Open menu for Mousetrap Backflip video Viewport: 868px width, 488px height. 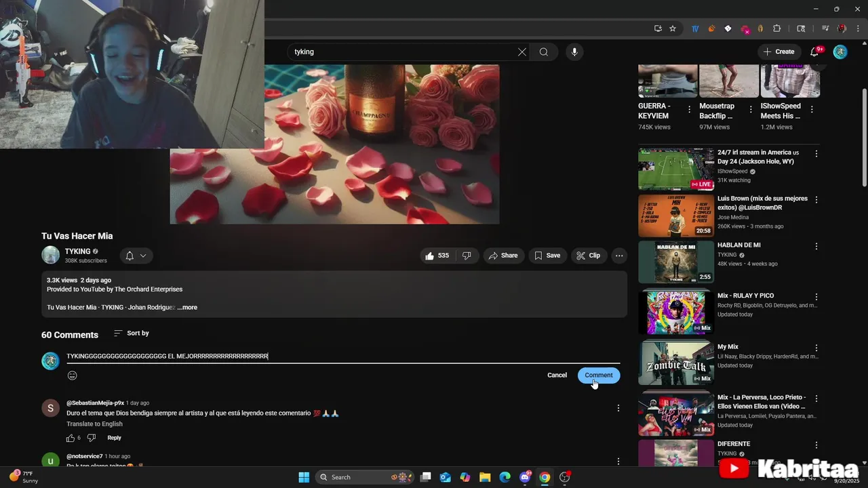[x=751, y=109]
